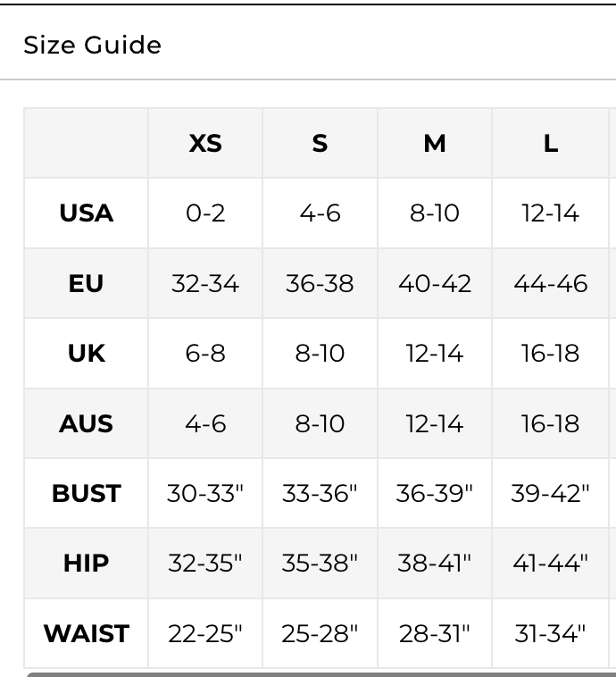Viewport: 616px width, 677px height.
Task: Click the EU row label
Action: coord(87,283)
